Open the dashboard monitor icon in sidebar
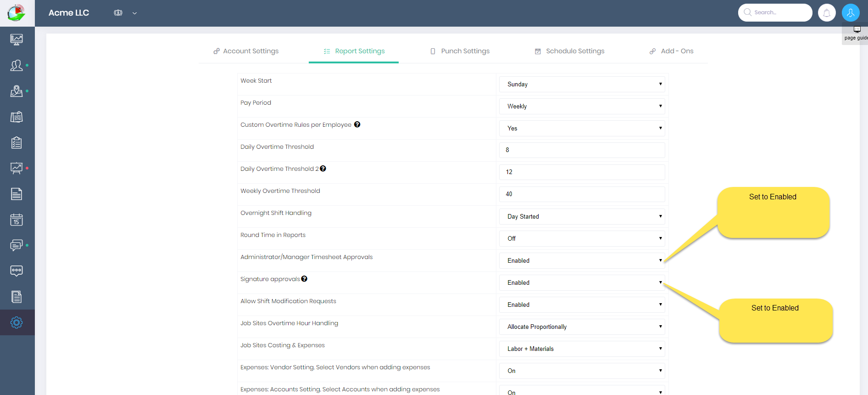Screen dimensions: 868x395 pyautogui.click(x=17, y=39)
